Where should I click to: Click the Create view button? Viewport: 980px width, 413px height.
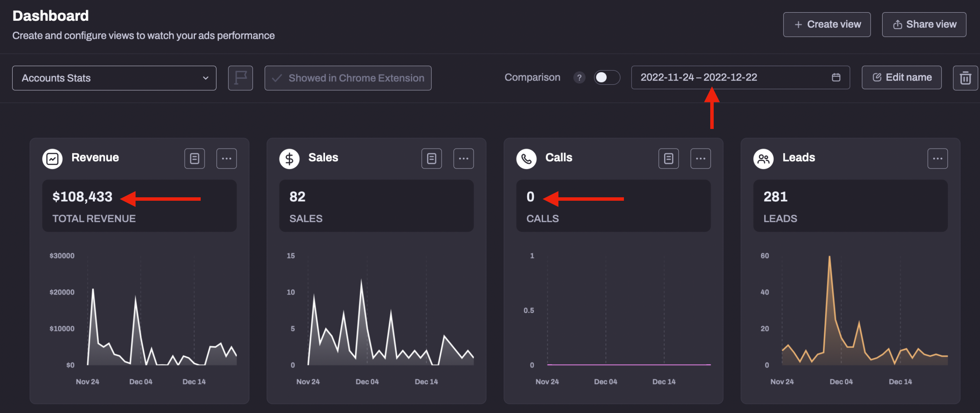pyautogui.click(x=827, y=25)
